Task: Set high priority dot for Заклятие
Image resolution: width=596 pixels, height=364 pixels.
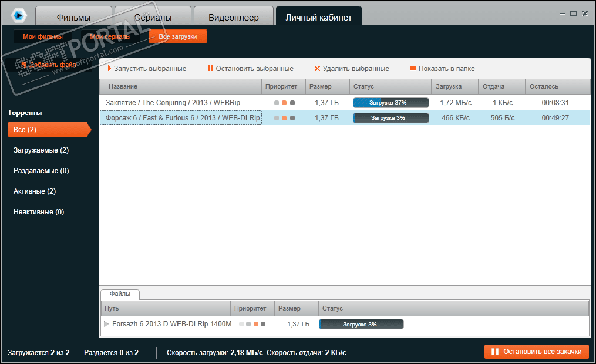Action: pos(292,103)
